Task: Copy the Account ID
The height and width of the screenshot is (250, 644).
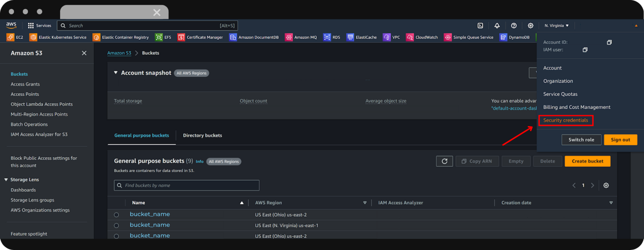Action: (x=609, y=42)
